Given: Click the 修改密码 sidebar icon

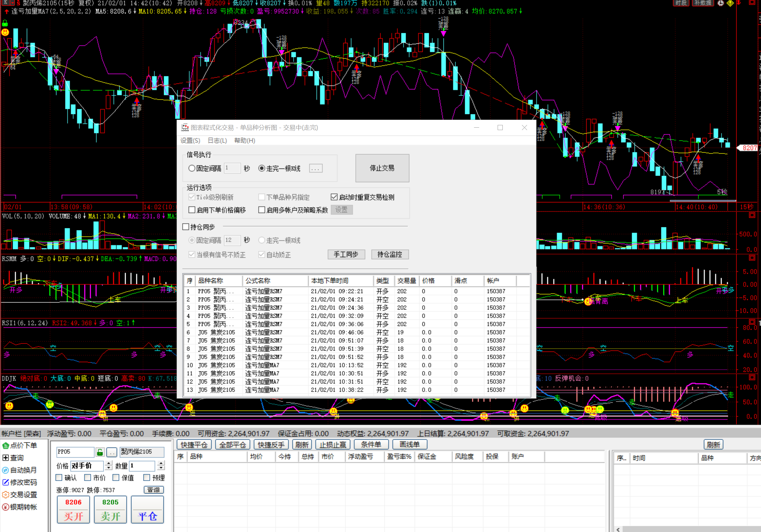Looking at the screenshot, I should [5, 482].
